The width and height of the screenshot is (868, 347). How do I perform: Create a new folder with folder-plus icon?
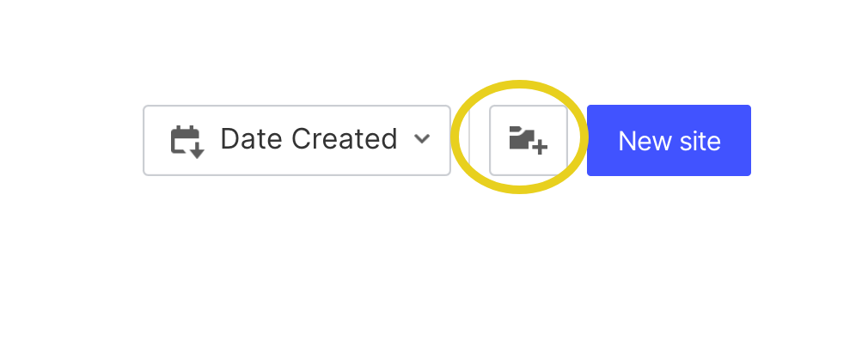pos(529,140)
